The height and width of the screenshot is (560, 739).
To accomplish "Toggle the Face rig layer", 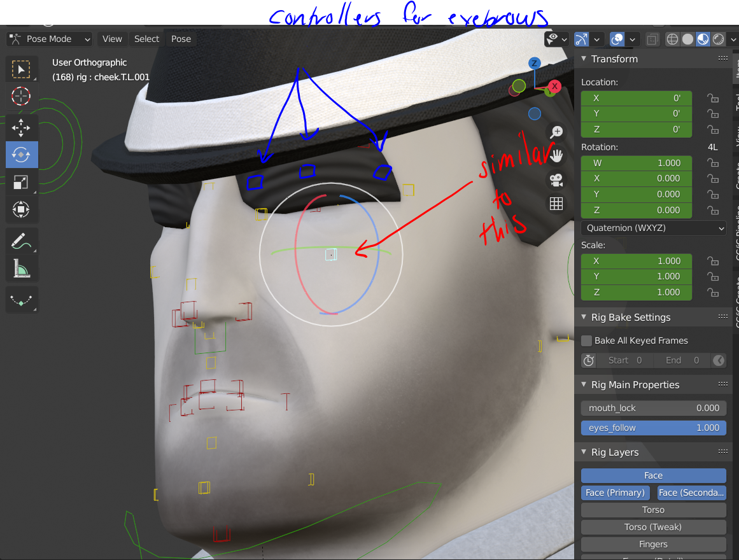I will (653, 475).
